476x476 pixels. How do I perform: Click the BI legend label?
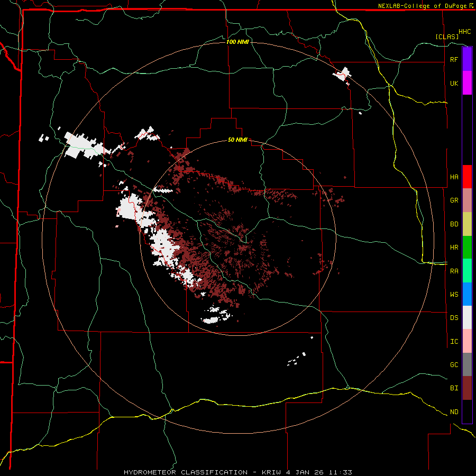click(454, 388)
